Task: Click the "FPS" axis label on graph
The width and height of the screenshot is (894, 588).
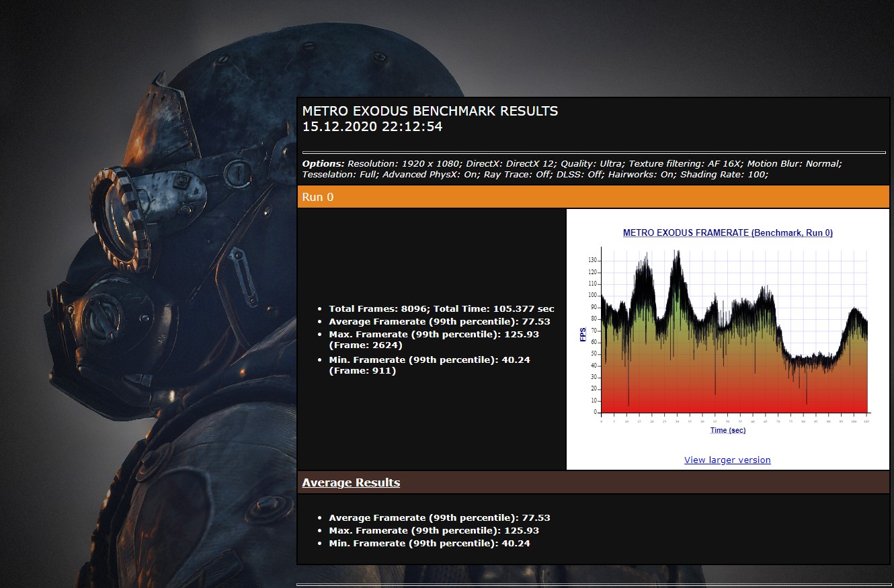Action: point(583,334)
